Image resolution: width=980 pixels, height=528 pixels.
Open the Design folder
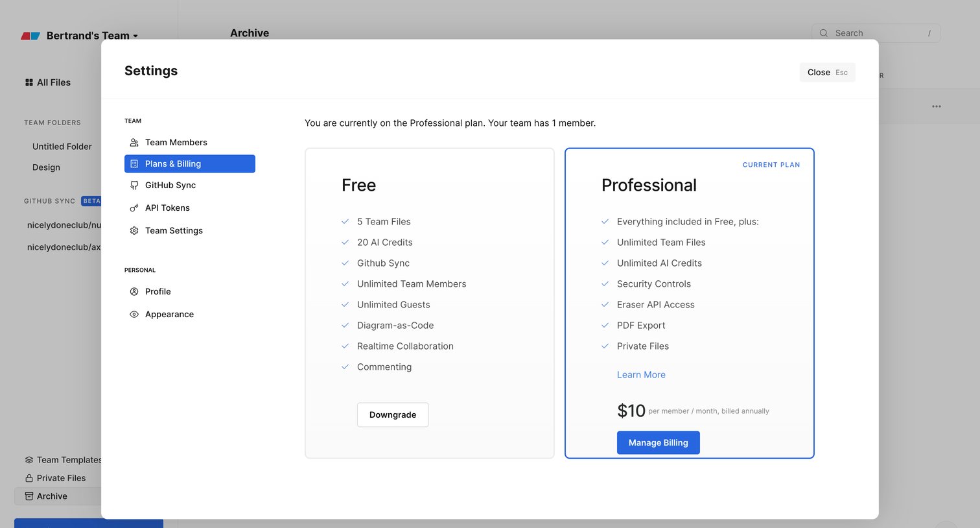point(46,167)
